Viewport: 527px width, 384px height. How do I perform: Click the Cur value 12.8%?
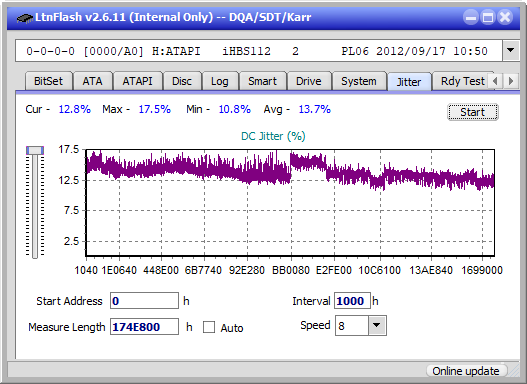coord(75,109)
